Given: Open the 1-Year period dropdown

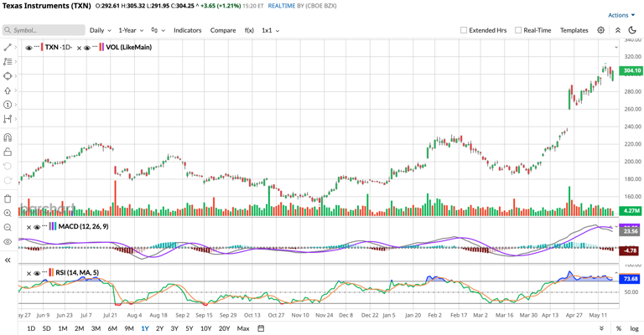Looking at the screenshot, I should click(131, 30).
